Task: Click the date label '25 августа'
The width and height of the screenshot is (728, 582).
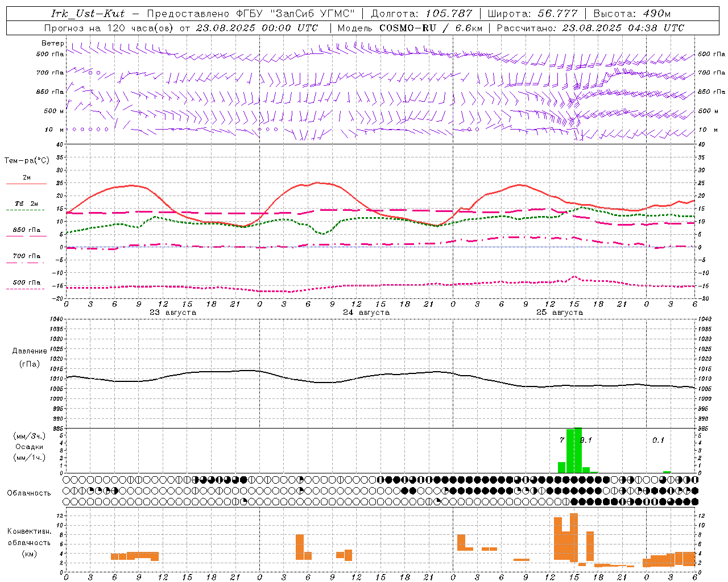Action: click(x=560, y=313)
